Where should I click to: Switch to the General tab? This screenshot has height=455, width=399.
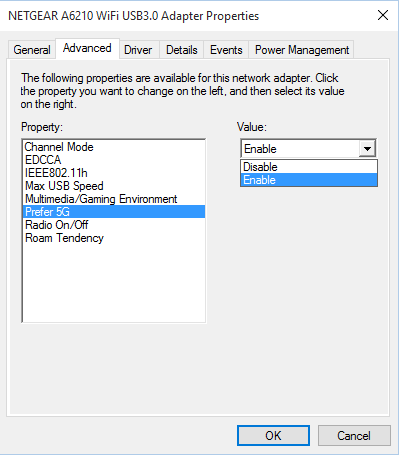pos(32,50)
